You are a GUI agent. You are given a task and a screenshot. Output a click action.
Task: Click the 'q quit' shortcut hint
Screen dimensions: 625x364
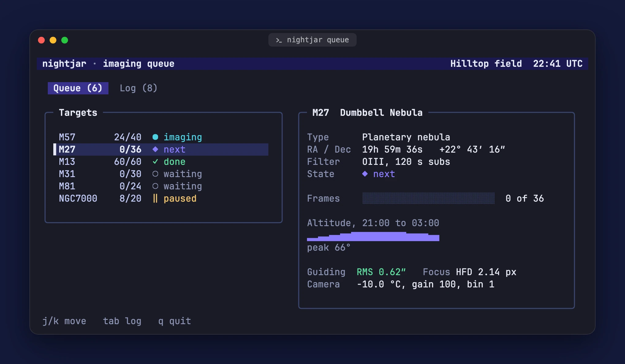[x=175, y=321]
